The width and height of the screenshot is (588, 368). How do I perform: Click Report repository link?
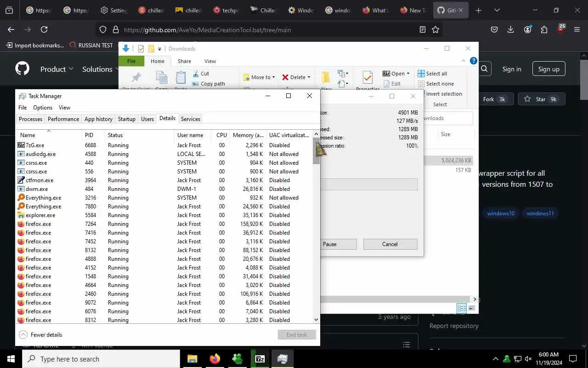point(454,326)
